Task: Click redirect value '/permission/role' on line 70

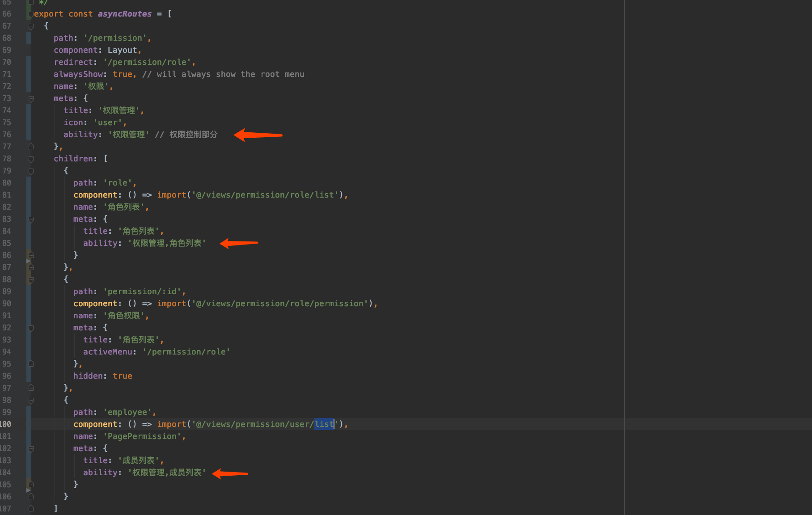Action: coord(147,62)
